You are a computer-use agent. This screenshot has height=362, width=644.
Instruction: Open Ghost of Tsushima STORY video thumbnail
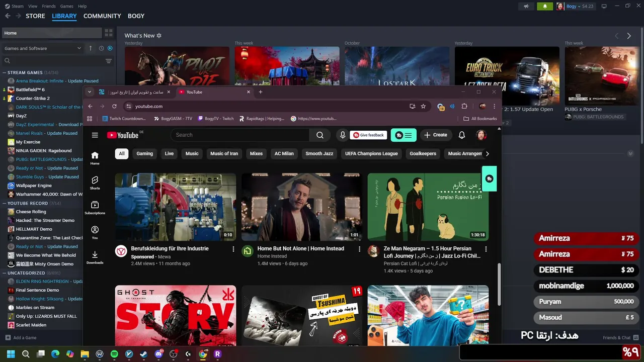coord(175,316)
